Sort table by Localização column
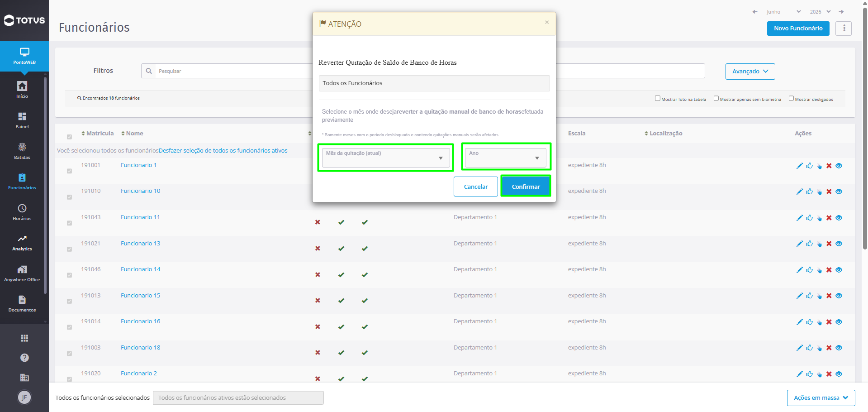Screen dimensions: 868x412 (x=663, y=133)
